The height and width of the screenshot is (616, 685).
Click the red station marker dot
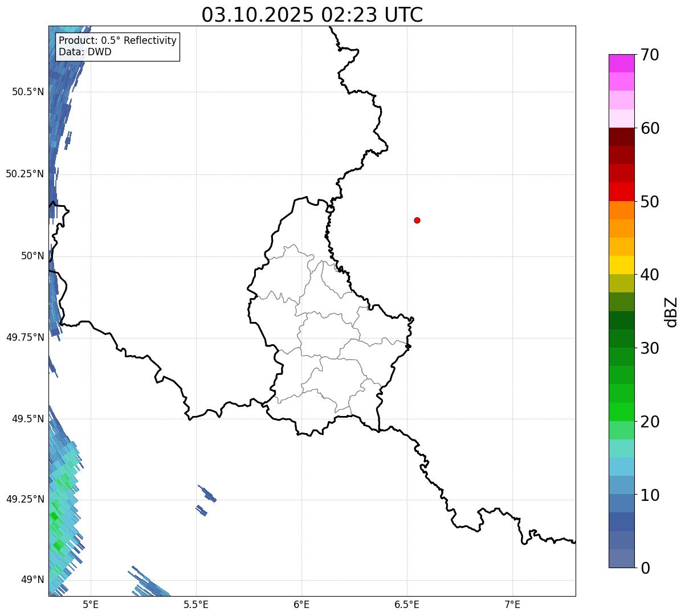click(x=417, y=220)
